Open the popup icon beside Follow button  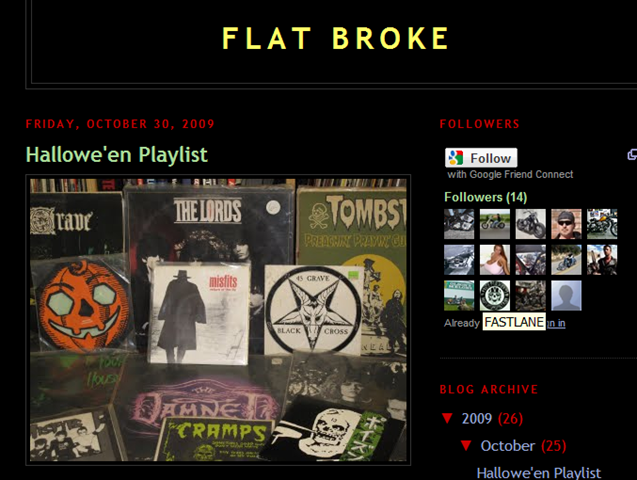coord(632,155)
